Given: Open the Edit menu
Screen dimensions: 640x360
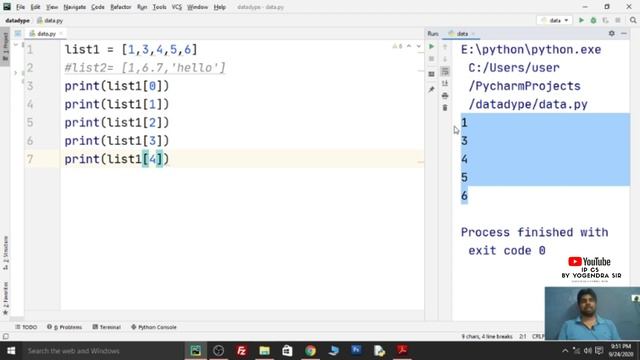Looking at the screenshot, I should [36, 7].
